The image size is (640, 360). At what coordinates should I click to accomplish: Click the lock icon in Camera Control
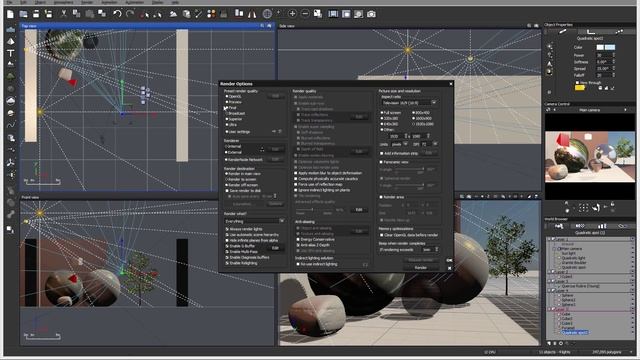point(612,204)
